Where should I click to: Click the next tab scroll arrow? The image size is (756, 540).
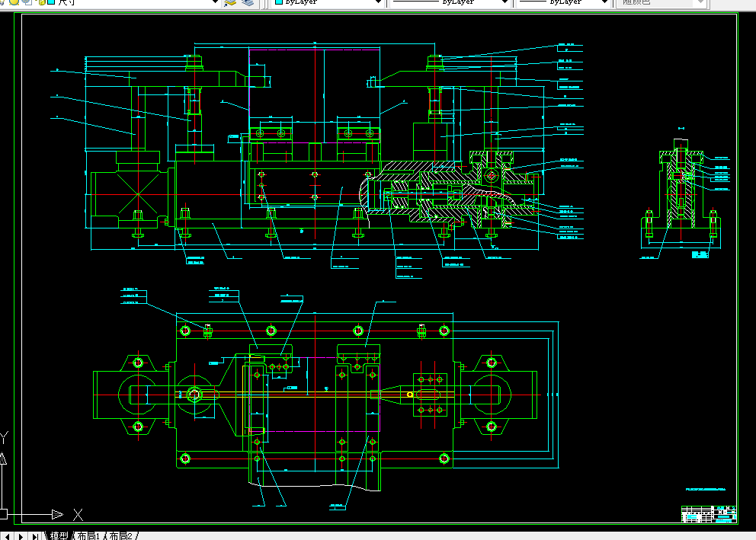coord(21,536)
